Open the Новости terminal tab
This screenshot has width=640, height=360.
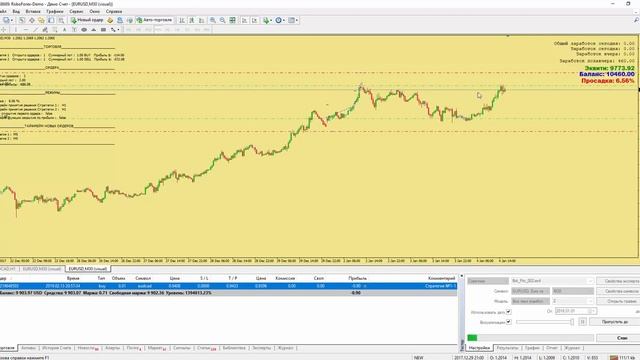pos(88,348)
